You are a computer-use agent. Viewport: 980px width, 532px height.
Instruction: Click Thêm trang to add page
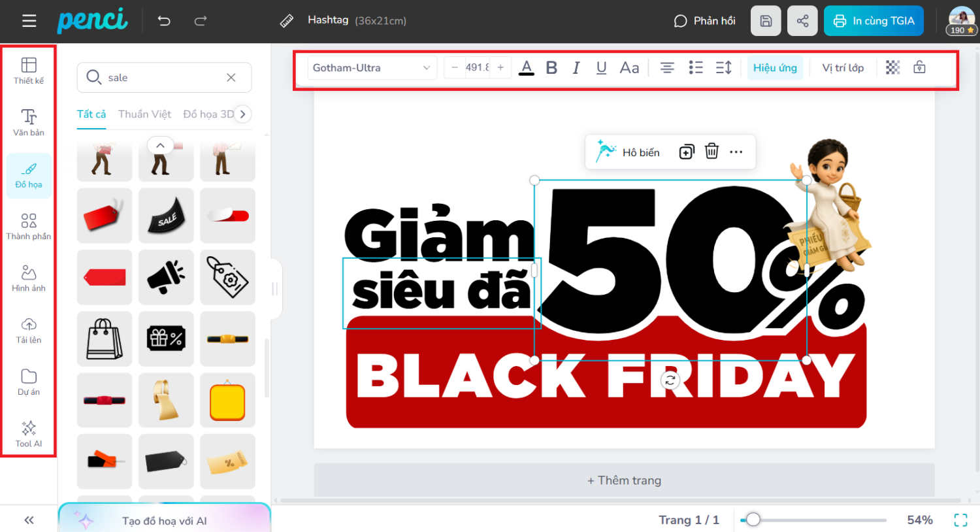pyautogui.click(x=624, y=480)
